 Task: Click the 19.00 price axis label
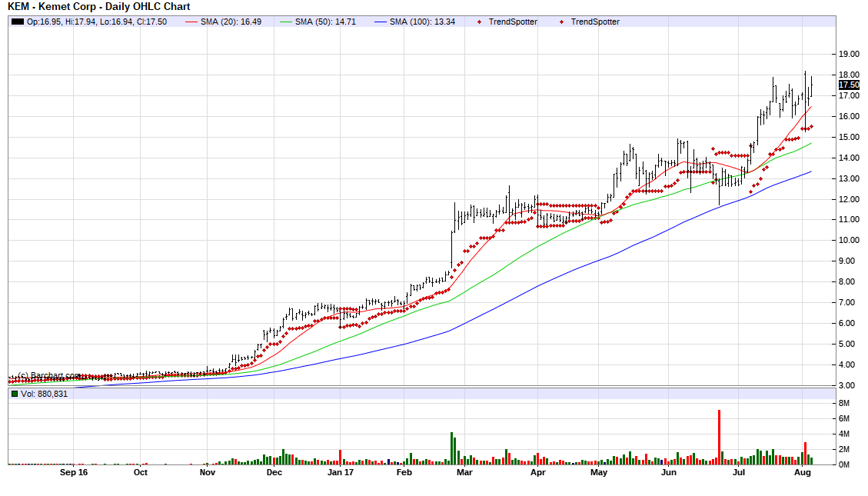(x=849, y=55)
